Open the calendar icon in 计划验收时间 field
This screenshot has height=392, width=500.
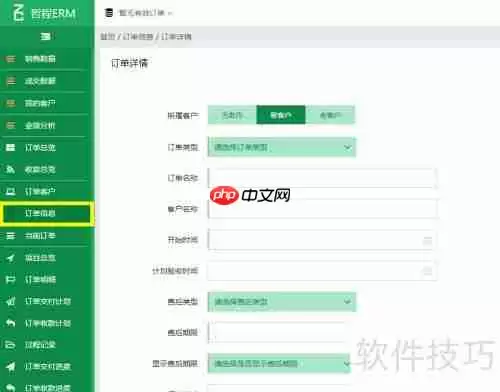pos(427,271)
